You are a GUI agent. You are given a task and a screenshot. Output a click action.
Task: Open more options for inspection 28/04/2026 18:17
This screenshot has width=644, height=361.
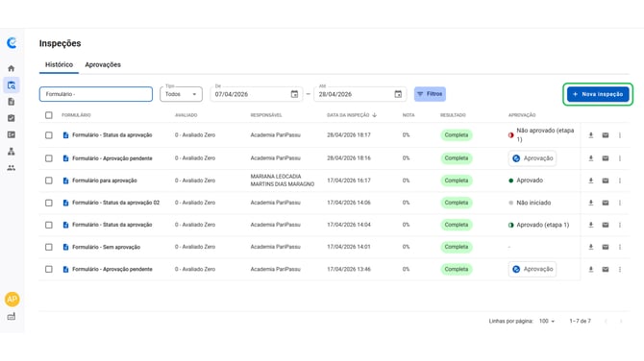tap(620, 135)
